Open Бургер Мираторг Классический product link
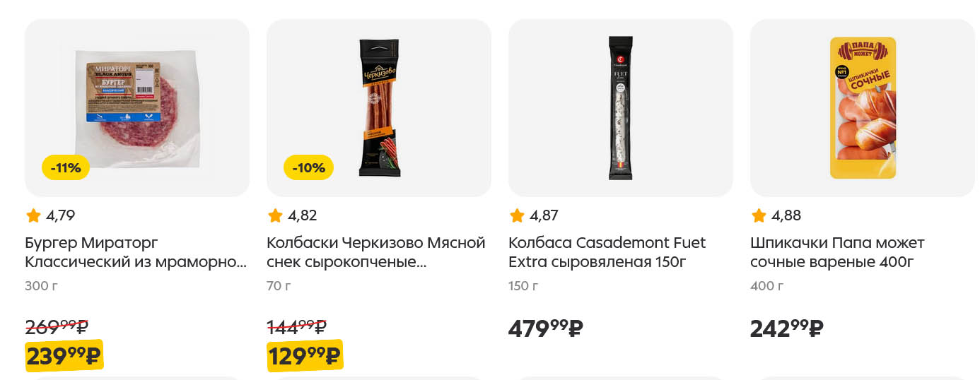The height and width of the screenshot is (380, 980). point(136,253)
